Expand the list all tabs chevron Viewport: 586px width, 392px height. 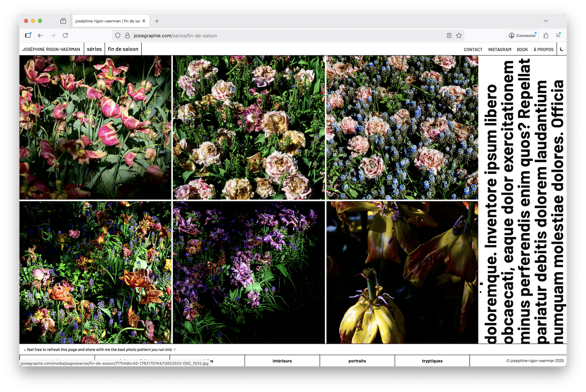pyautogui.click(x=546, y=21)
